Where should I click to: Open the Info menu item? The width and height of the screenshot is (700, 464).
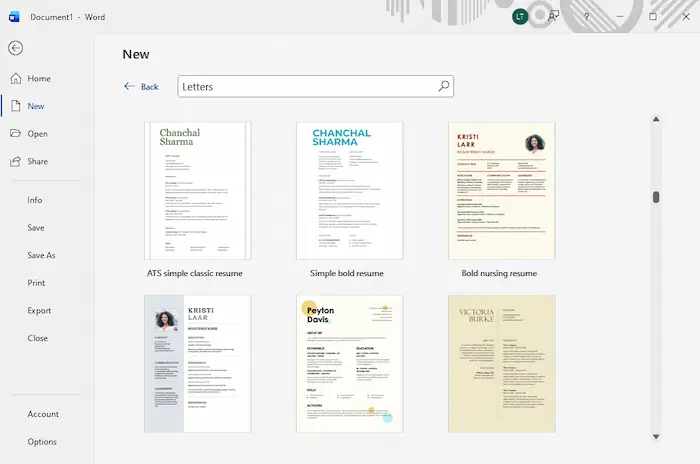click(35, 200)
